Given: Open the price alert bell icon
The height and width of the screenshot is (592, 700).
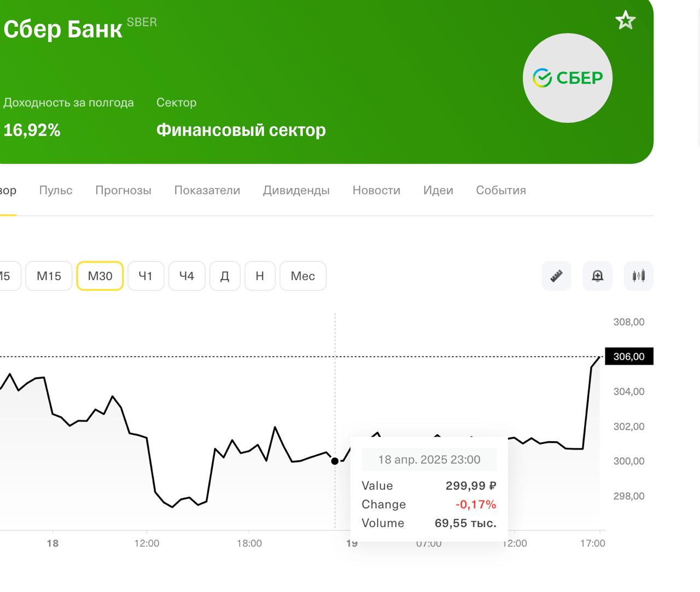Looking at the screenshot, I should (x=597, y=276).
